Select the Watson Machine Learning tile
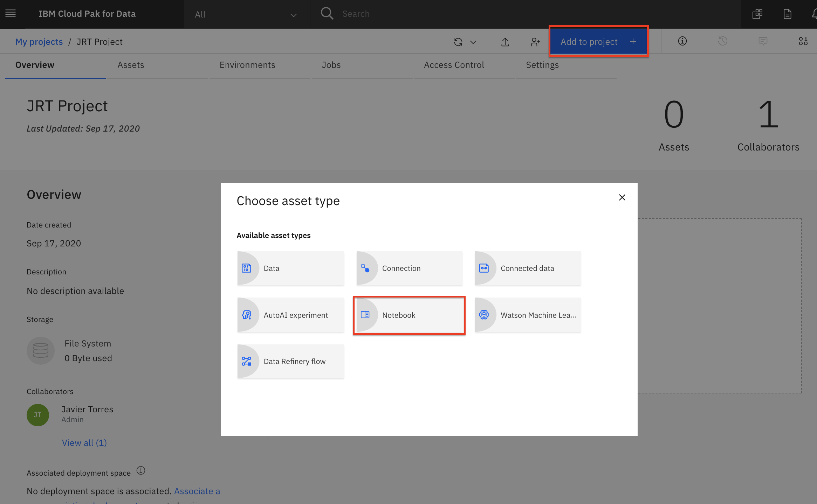This screenshot has width=817, height=504. coord(528,315)
